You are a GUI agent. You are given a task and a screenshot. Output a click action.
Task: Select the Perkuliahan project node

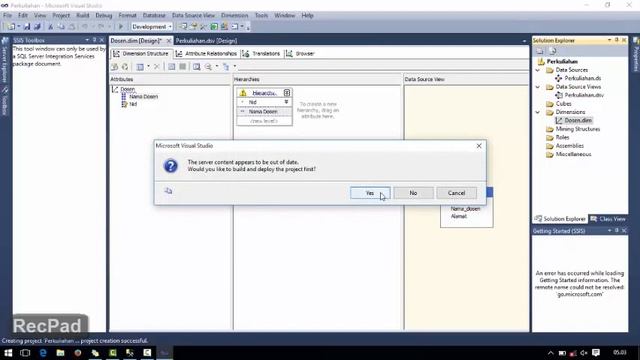click(562, 62)
